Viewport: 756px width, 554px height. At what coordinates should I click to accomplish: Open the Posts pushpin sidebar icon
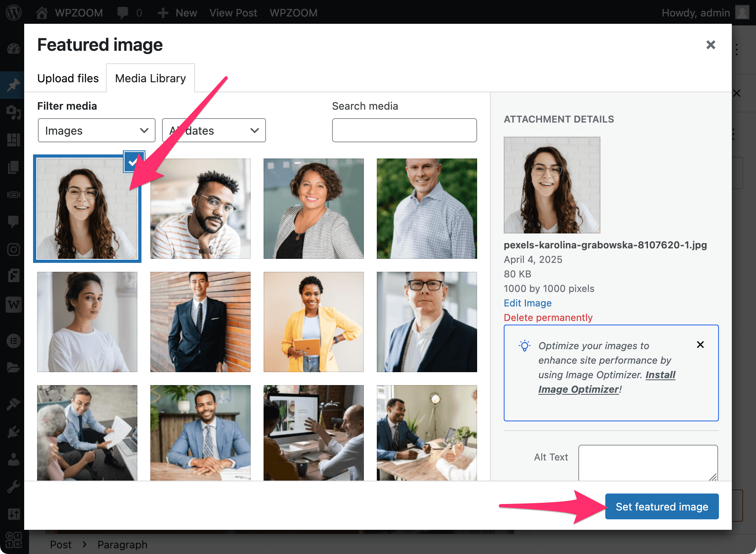(x=14, y=85)
